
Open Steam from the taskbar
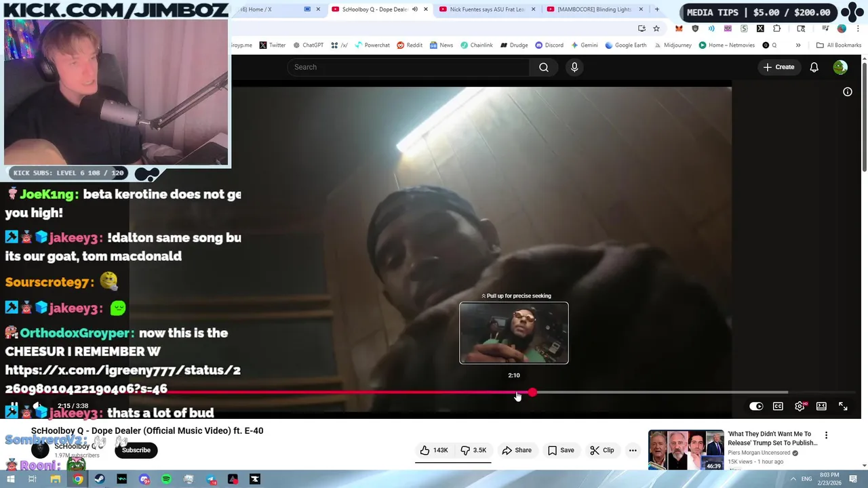pos(100,479)
